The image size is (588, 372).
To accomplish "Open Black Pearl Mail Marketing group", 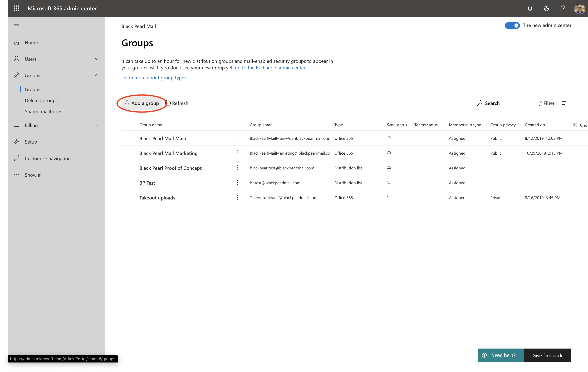I will coord(168,153).
